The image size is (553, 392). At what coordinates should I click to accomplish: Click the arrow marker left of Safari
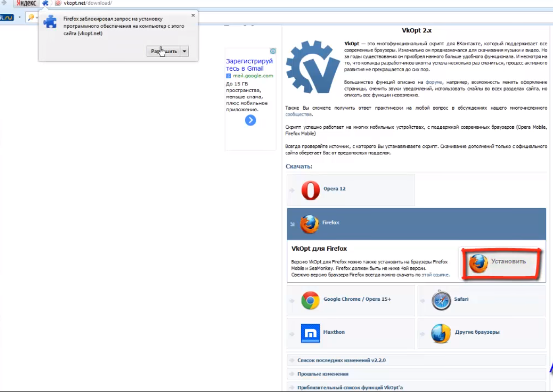423,301
